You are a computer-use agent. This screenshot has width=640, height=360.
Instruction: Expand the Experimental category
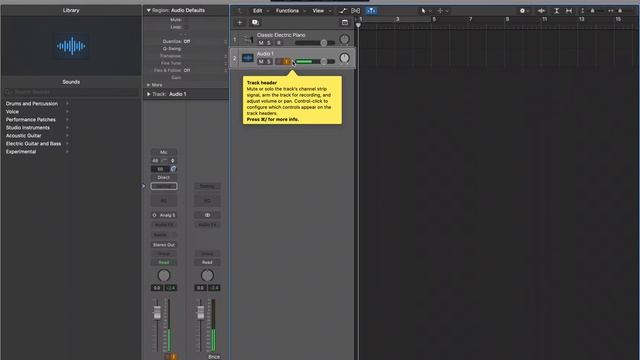point(67,151)
